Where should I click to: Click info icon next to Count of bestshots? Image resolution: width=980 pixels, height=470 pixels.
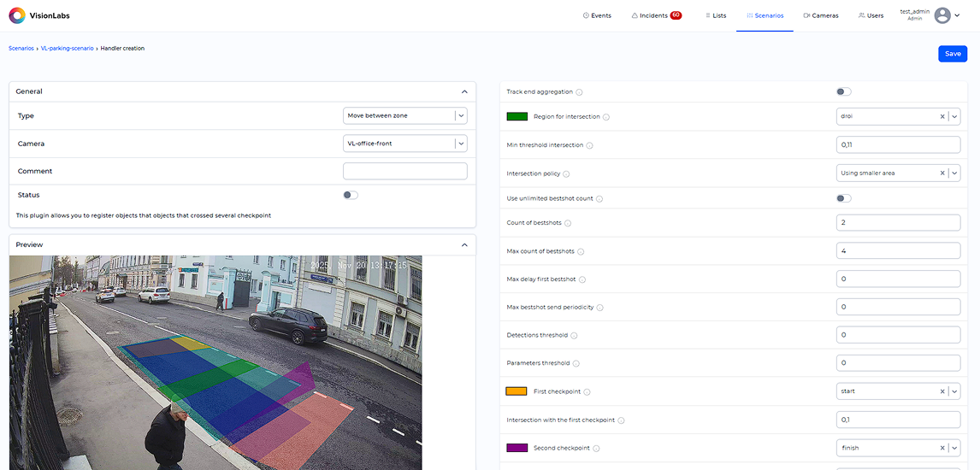point(568,224)
